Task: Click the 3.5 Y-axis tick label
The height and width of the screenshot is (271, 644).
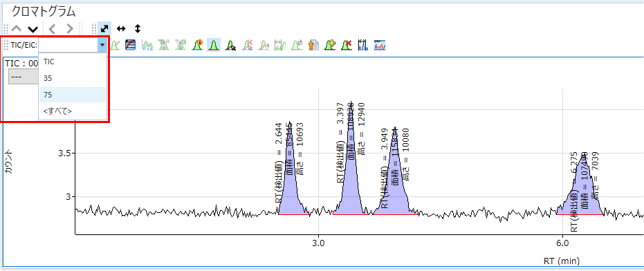Action: tap(64, 153)
